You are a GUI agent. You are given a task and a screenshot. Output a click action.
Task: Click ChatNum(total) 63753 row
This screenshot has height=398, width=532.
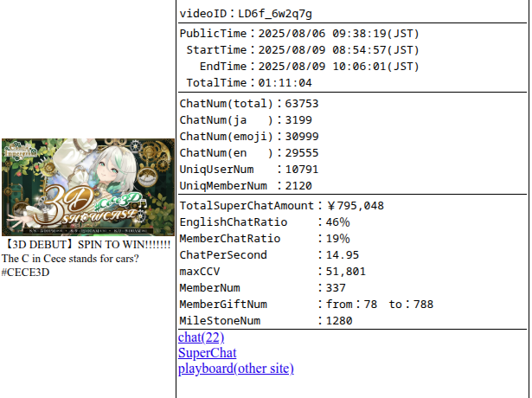tap(249, 104)
